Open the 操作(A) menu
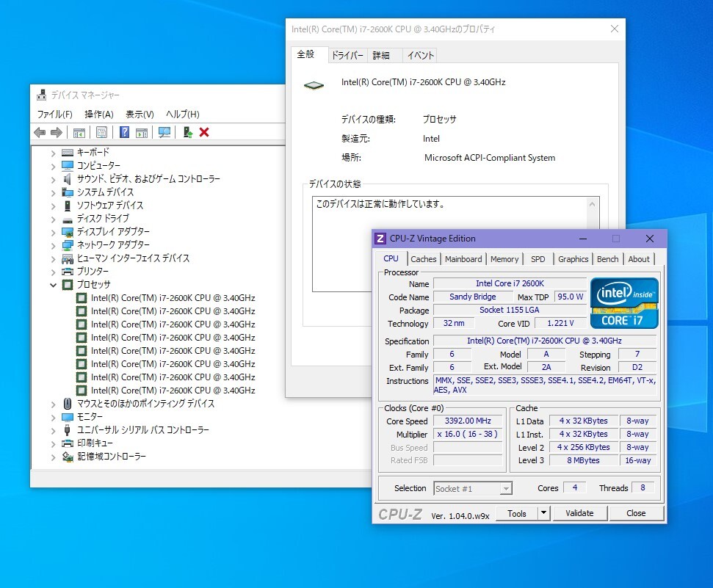 tap(98, 114)
